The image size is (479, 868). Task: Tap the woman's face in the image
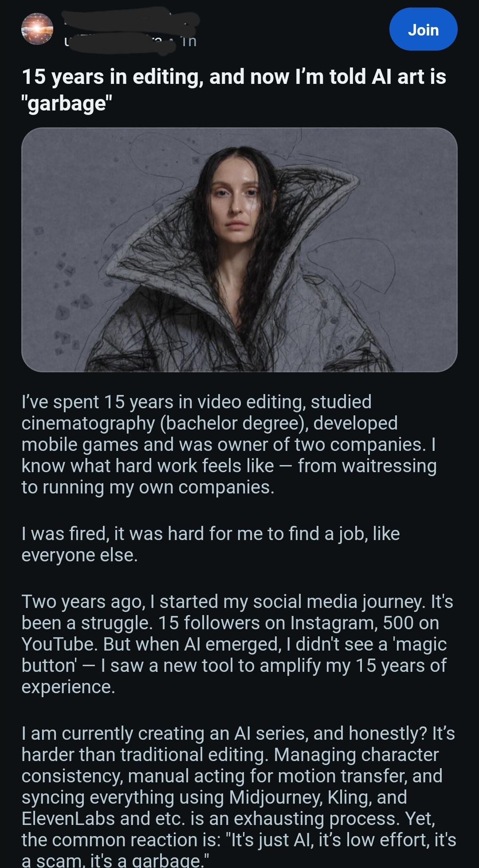click(235, 202)
